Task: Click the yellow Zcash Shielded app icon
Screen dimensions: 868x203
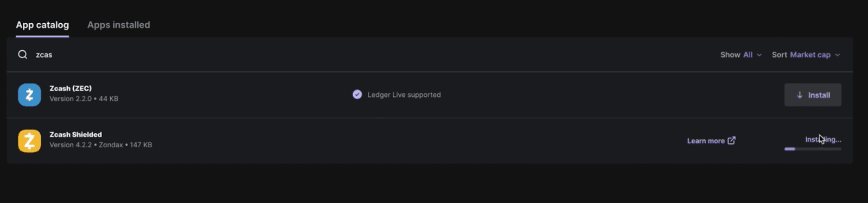Action: click(x=29, y=141)
